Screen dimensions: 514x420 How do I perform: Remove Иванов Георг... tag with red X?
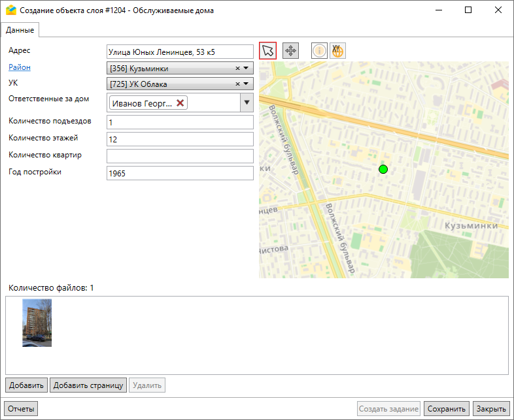tap(180, 103)
